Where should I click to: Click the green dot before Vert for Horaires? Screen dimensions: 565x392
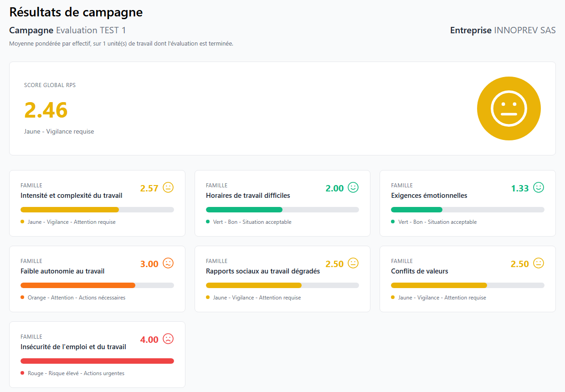pyautogui.click(x=208, y=222)
